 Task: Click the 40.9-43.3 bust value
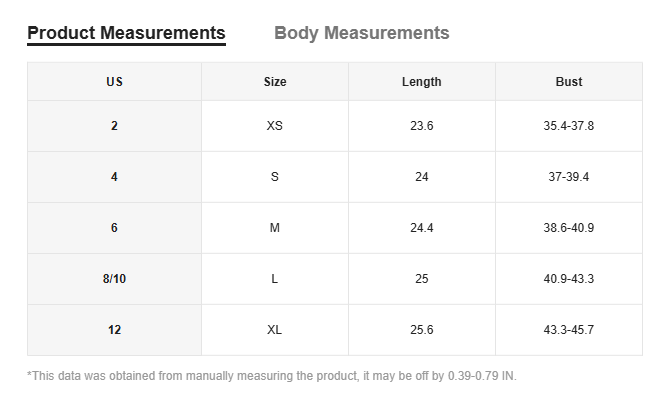[x=569, y=279]
